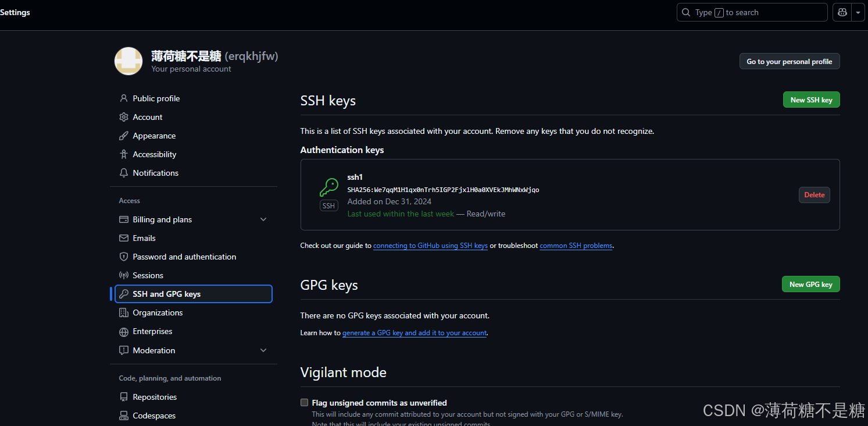Click the Notifications bell icon
The width and height of the screenshot is (868, 426).
123,173
